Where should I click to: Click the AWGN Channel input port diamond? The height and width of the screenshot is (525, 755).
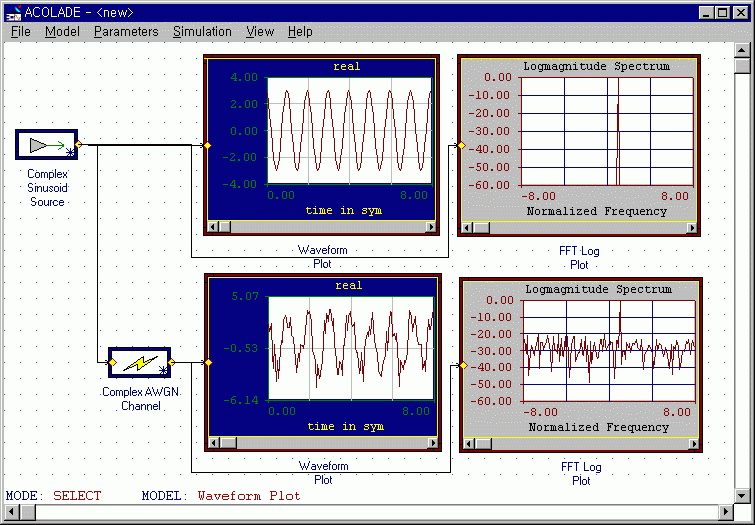[x=112, y=362]
